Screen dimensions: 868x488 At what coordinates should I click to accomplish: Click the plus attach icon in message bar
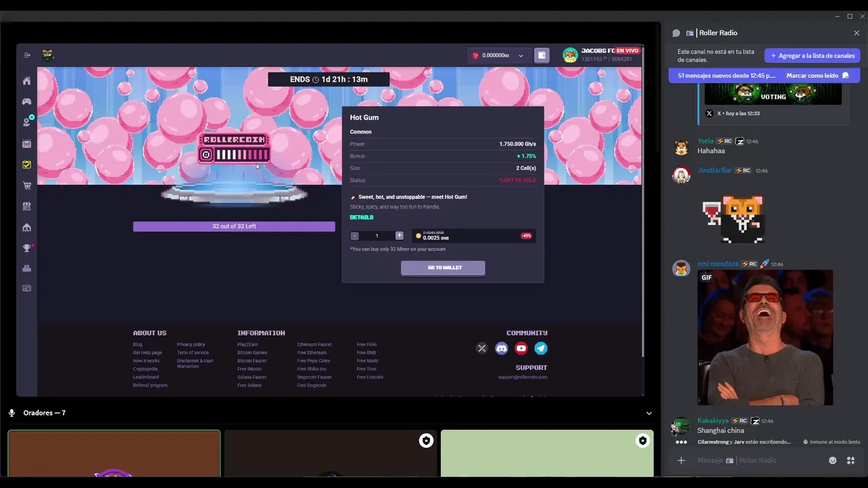681,460
